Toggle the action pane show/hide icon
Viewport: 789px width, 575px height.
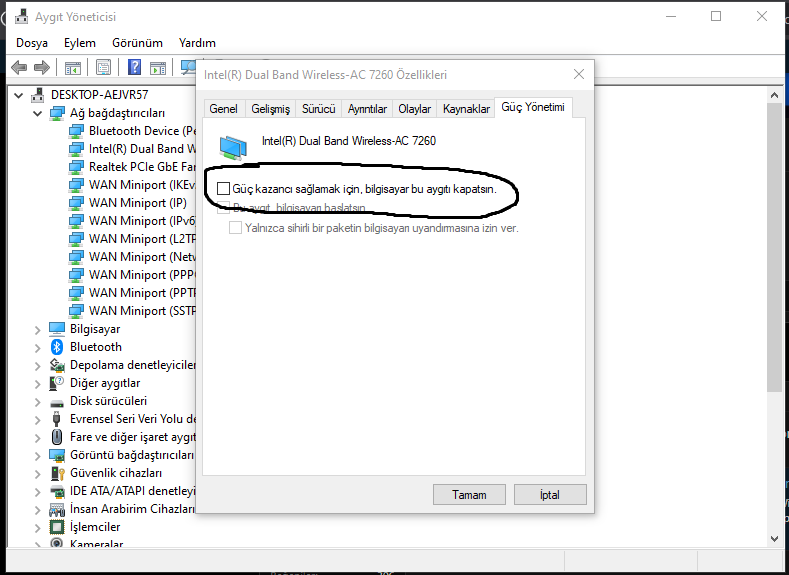158,67
